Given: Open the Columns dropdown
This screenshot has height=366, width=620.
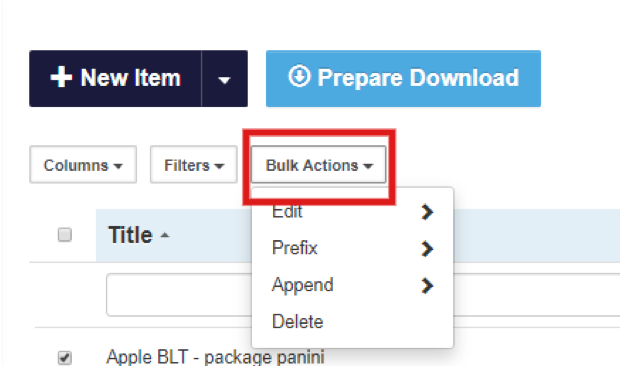Looking at the screenshot, I should point(83,164).
